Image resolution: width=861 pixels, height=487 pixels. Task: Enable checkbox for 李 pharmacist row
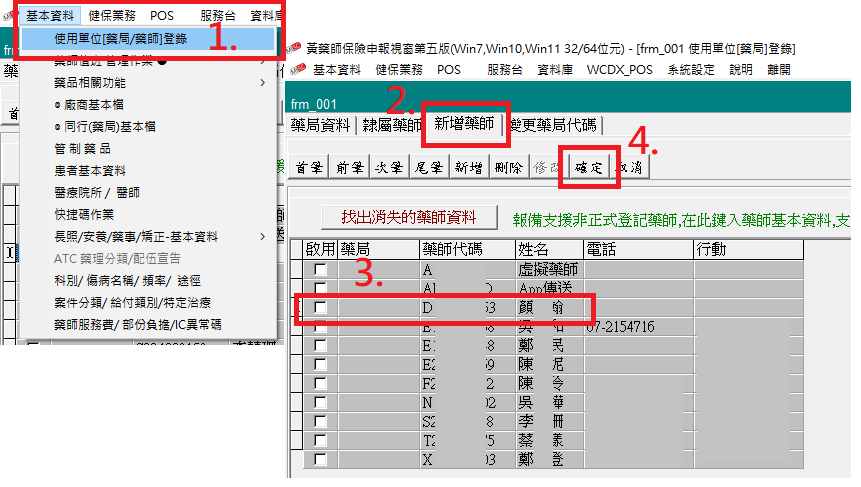pos(320,422)
